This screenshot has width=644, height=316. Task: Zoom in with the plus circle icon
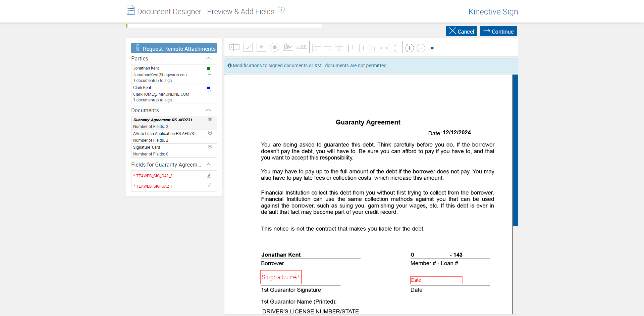coord(410,48)
